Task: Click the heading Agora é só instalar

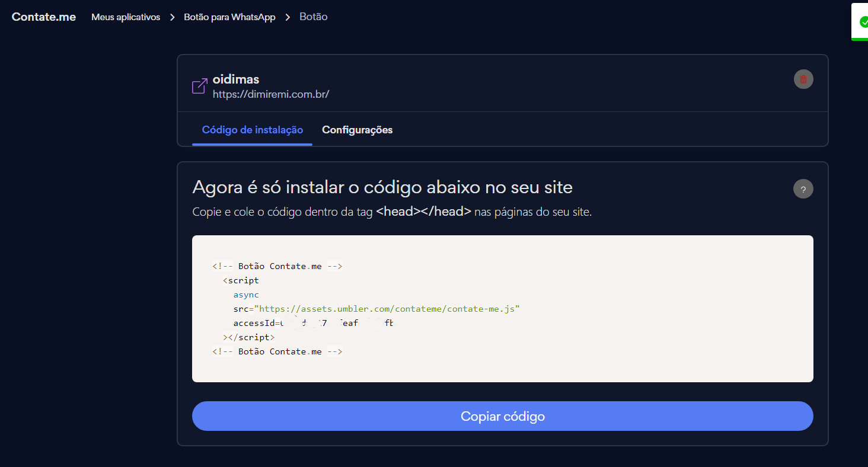Action: (x=382, y=187)
